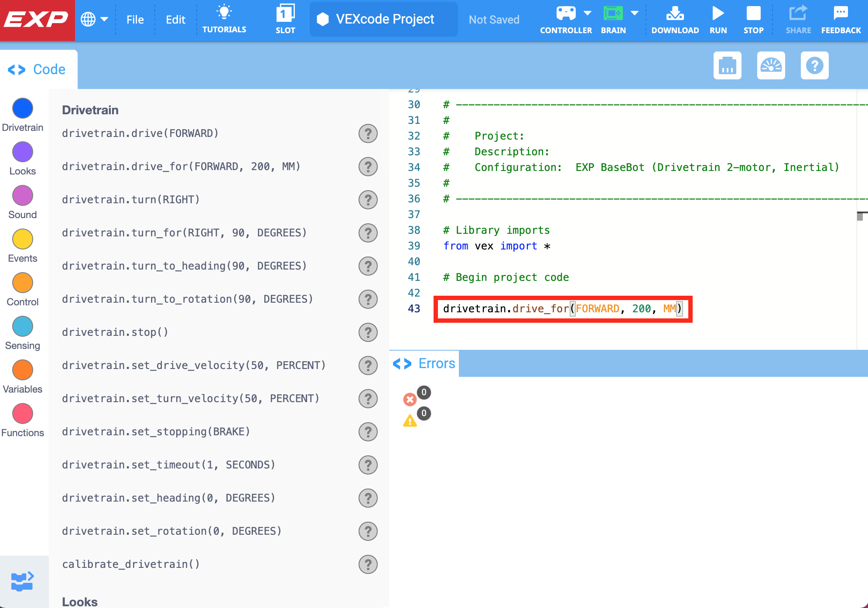
Task: Select the Sensing category circle
Action: 23,326
